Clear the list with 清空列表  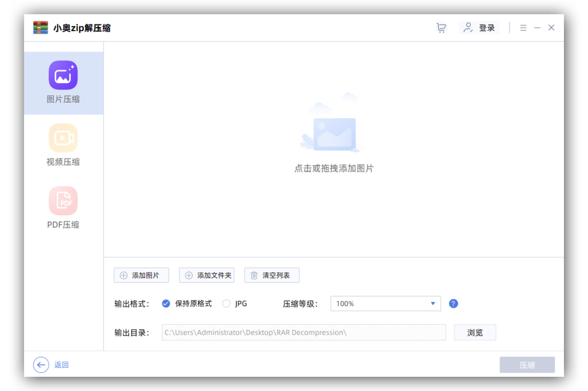272,275
